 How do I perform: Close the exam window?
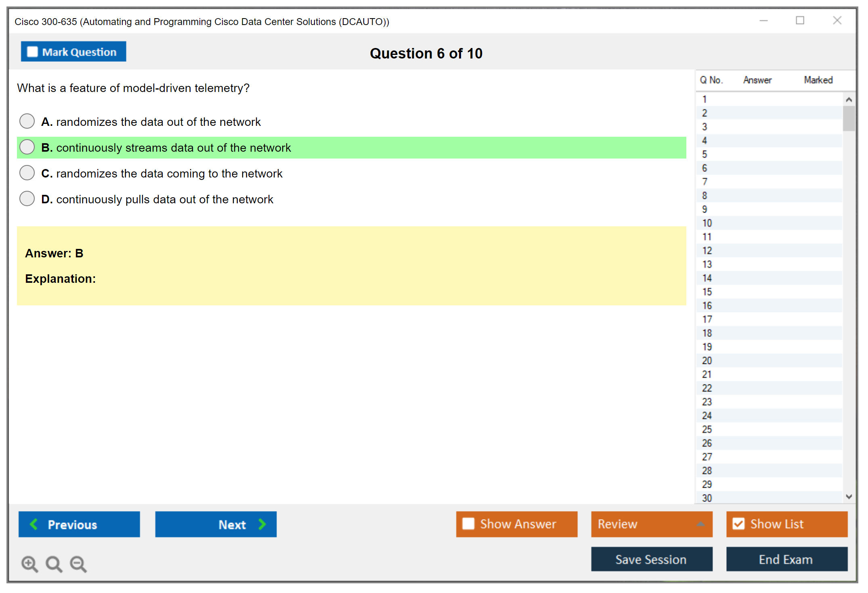point(837,21)
